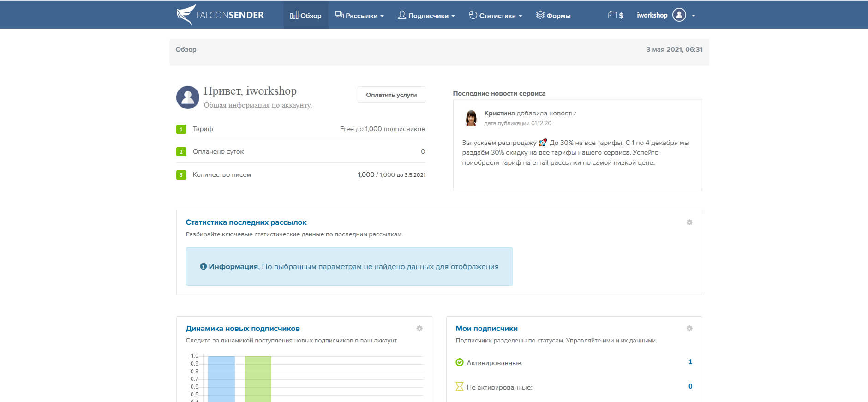Click the hourglass Не активированные icon

[459, 387]
